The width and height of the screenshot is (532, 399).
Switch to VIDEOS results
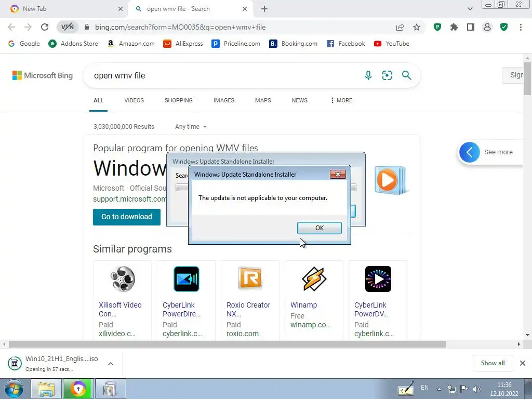pyautogui.click(x=134, y=100)
